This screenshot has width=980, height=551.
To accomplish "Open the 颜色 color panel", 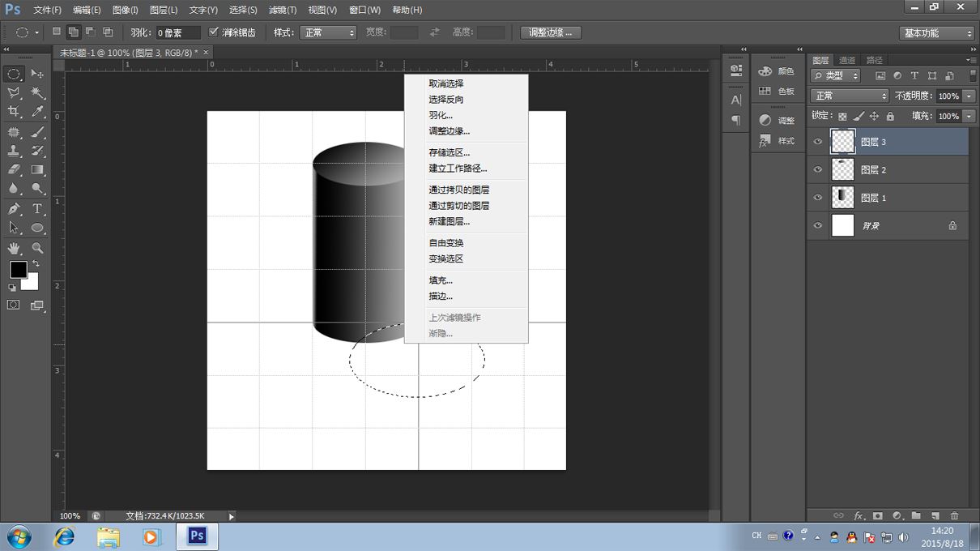I will point(776,71).
